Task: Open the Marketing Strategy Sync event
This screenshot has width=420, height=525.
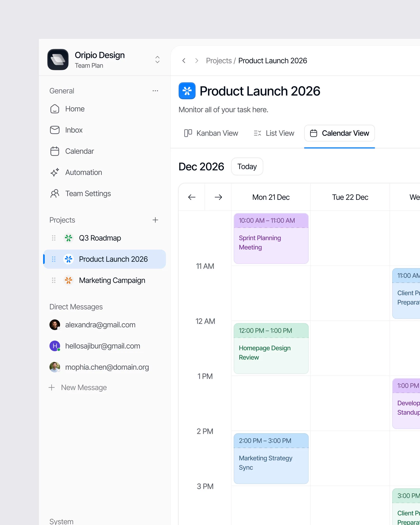Action: point(271,459)
